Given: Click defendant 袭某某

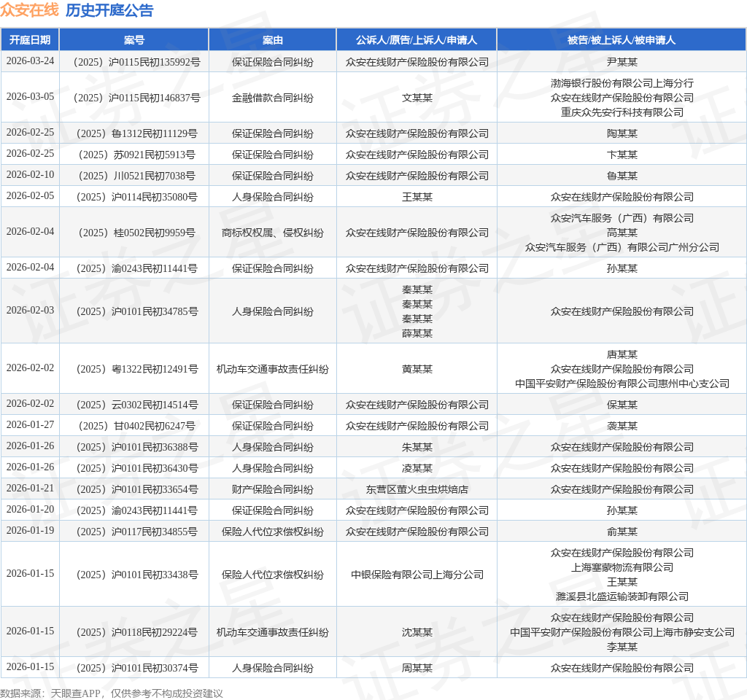Looking at the screenshot, I should 622,426.
